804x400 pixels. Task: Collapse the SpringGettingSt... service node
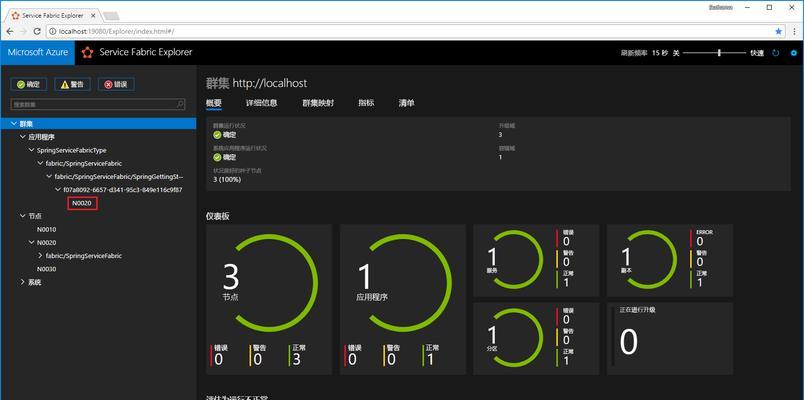tap(49, 176)
